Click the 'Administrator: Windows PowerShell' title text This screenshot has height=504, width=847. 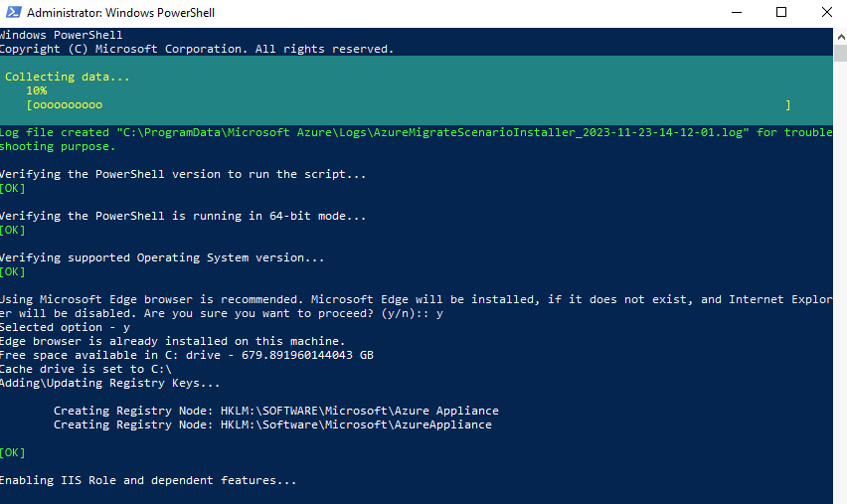click(121, 12)
